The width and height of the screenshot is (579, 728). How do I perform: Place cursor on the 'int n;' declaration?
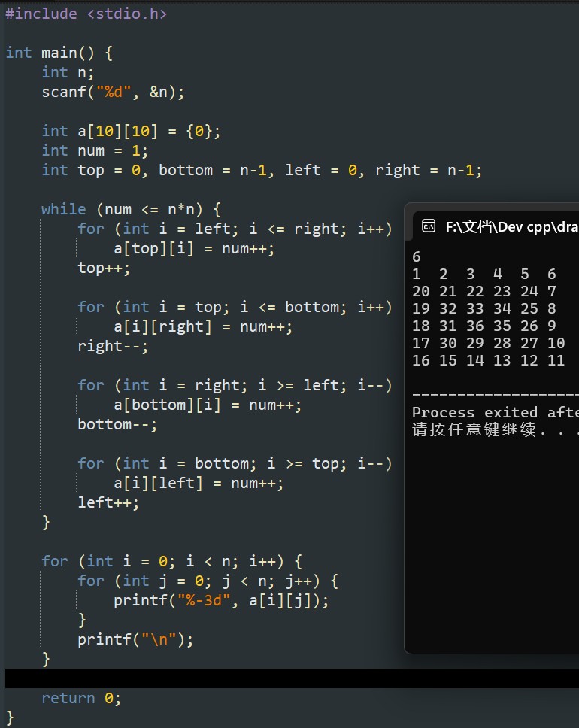coord(68,72)
